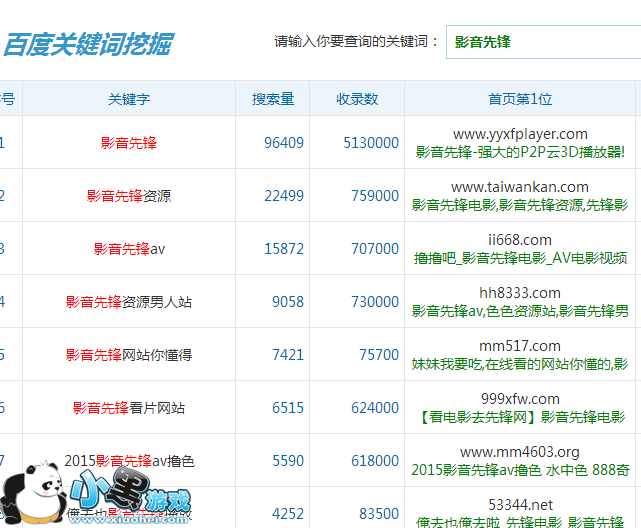The image size is (641, 528).
Task: Click the 关键字 column header
Action: tap(129, 99)
